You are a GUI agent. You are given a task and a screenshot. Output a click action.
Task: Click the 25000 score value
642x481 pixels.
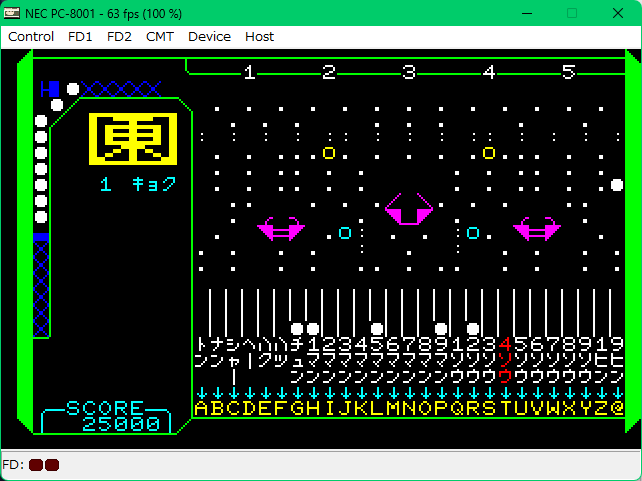(121, 425)
